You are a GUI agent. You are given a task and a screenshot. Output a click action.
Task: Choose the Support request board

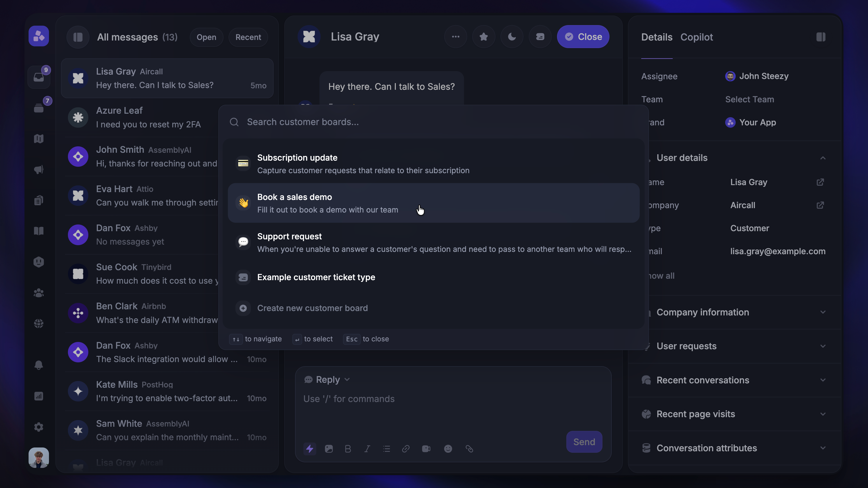(434, 242)
